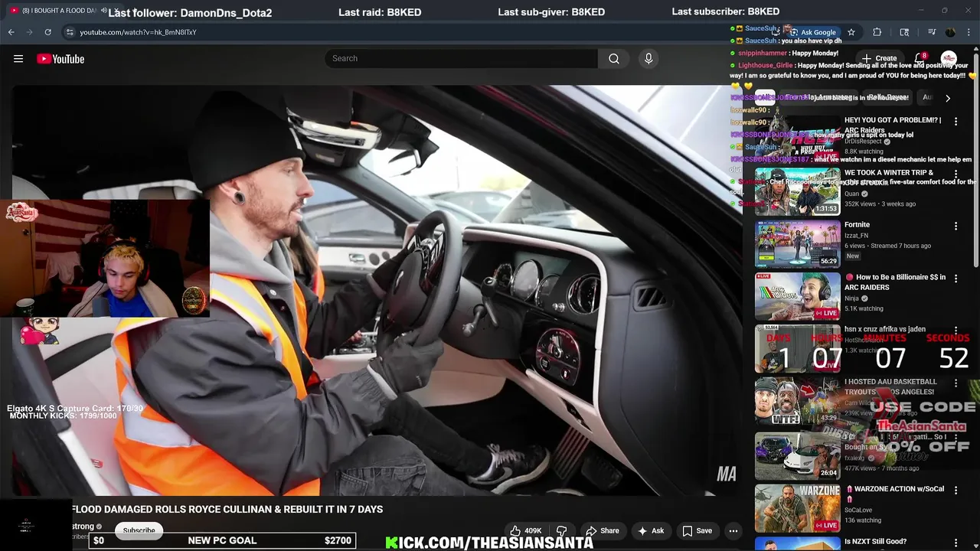Click the Create button in YouTube header
The image size is (980, 551).
pos(879,58)
